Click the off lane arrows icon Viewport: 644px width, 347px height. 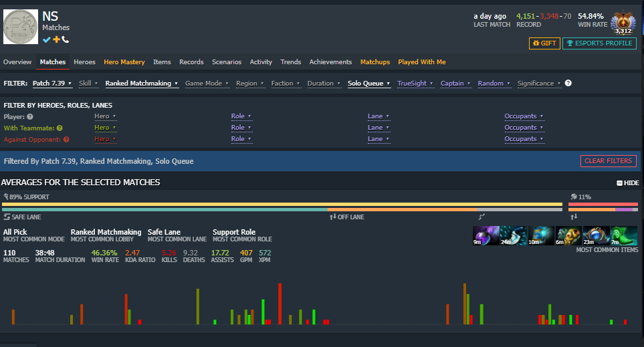[332, 217]
